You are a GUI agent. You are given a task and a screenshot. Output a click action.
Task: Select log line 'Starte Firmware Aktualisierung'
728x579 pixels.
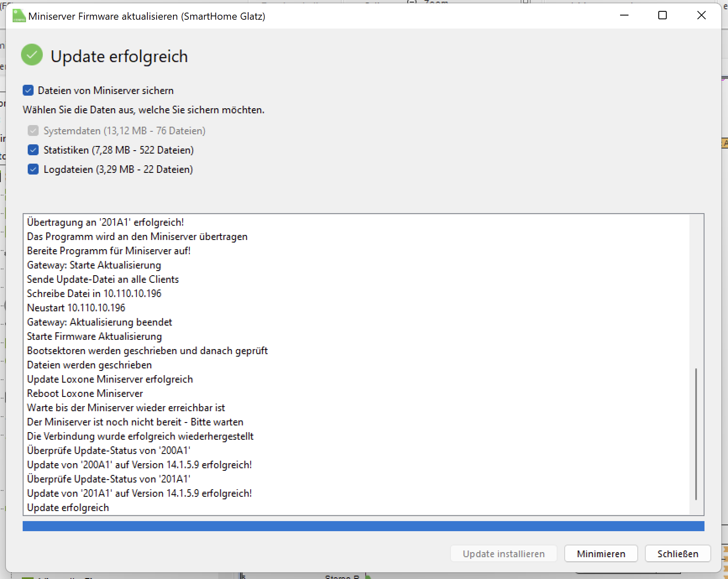(x=94, y=336)
